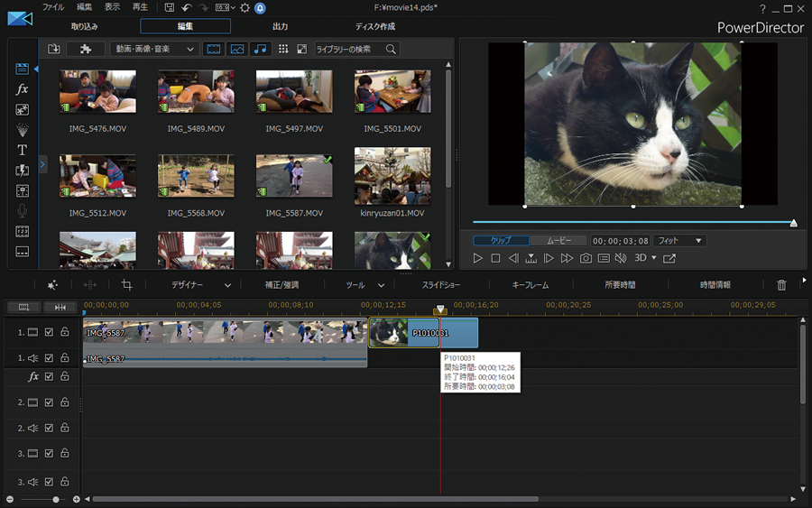This screenshot has height=508, width=812.
Task: Expand the フィット zoom dropdown
Action: 679,241
